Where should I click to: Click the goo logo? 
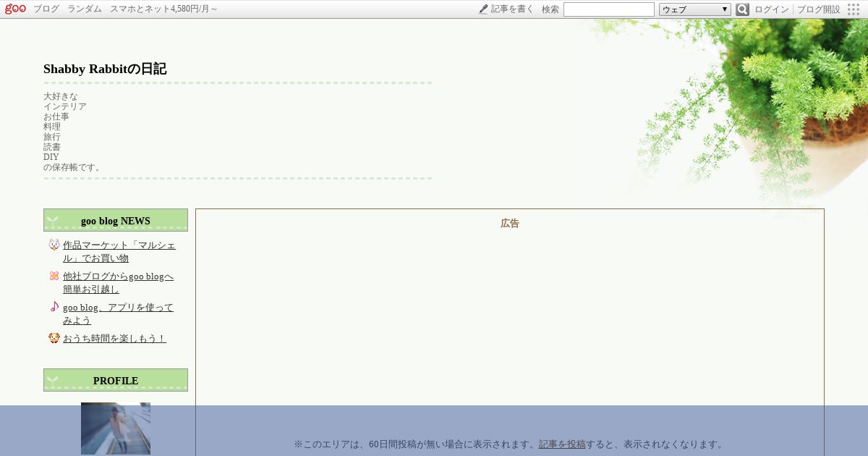[x=15, y=9]
